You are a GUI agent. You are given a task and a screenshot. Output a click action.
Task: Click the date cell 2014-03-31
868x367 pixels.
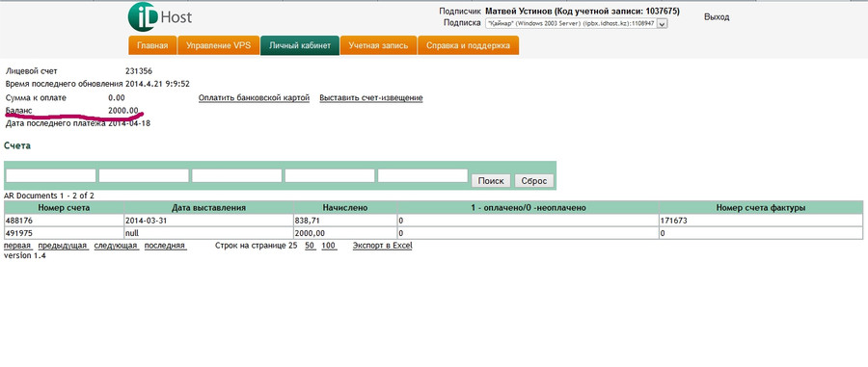[208, 220]
